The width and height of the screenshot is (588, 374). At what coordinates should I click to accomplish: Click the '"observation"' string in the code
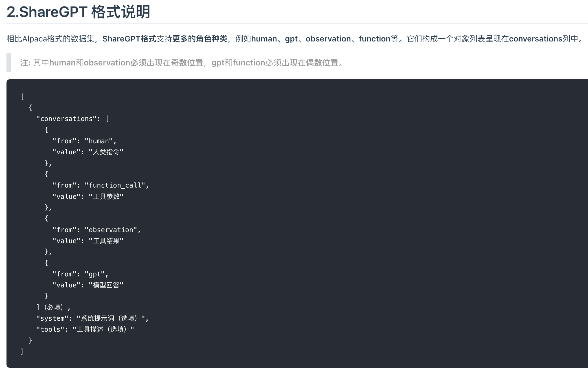(x=111, y=230)
